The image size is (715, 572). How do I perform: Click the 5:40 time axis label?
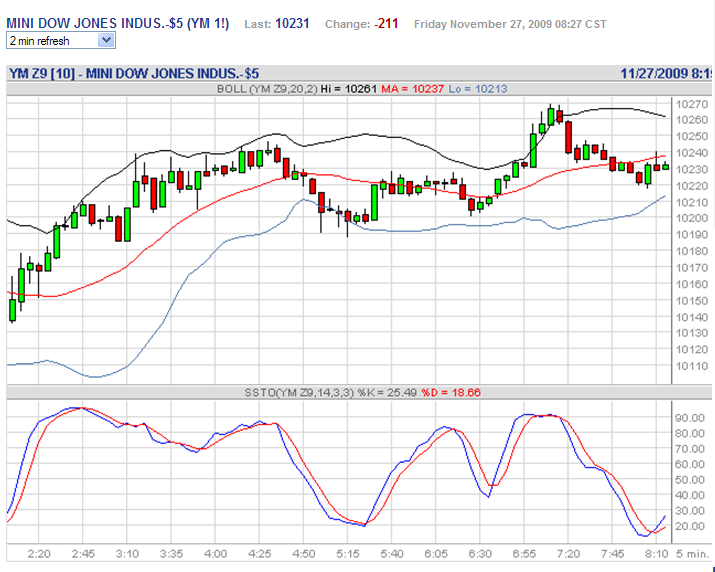(392, 554)
